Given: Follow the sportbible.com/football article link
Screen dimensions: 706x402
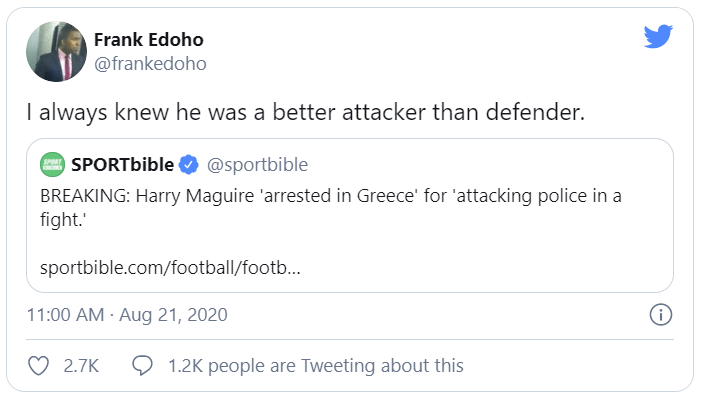Looking at the screenshot, I should click(170, 269).
